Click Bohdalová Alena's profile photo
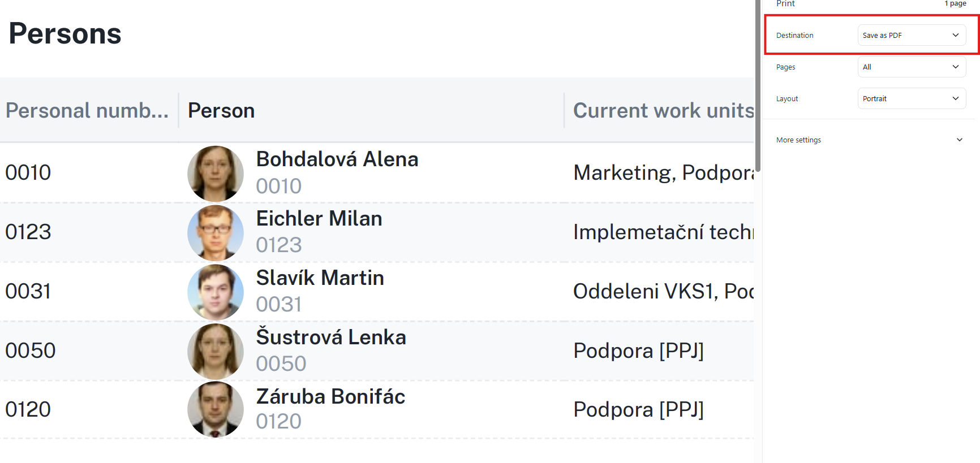 [216, 174]
